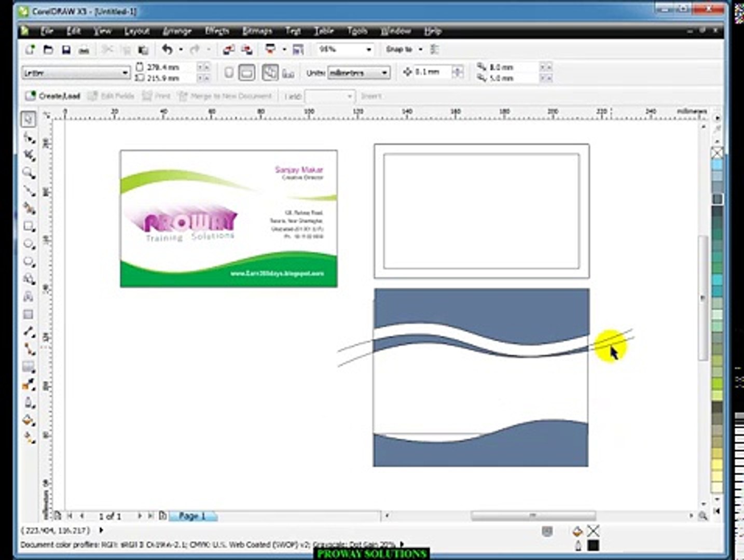Choose the Rectangle tool
This screenshot has width=744, height=560.
[29, 226]
